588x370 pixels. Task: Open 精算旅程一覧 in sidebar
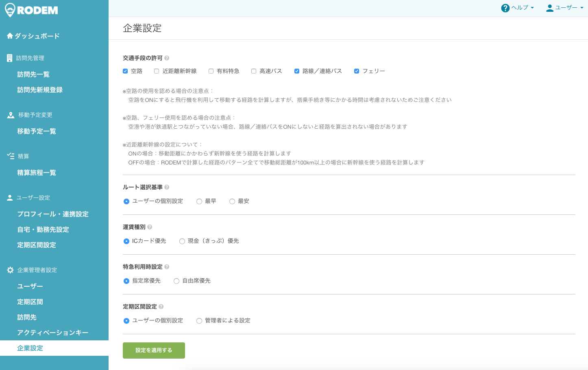[37, 173]
